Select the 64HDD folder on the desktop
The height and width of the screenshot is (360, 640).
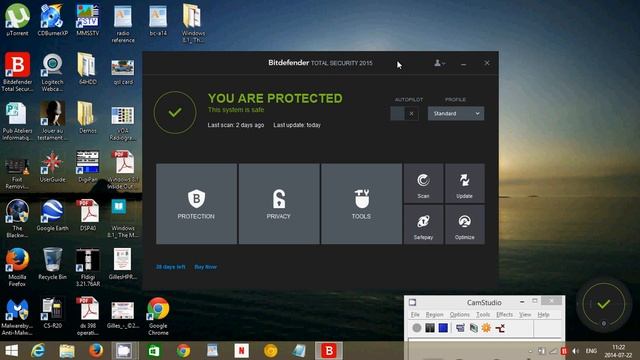88,68
